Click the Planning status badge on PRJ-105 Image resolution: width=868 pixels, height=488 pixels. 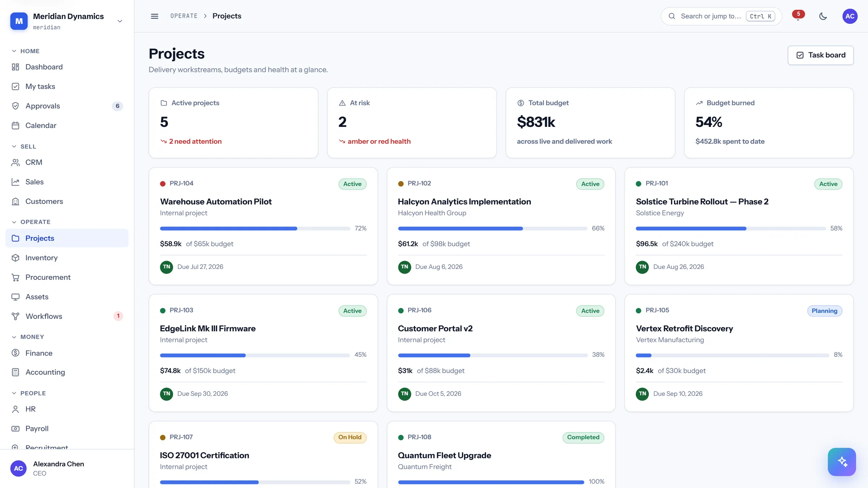[x=825, y=311]
